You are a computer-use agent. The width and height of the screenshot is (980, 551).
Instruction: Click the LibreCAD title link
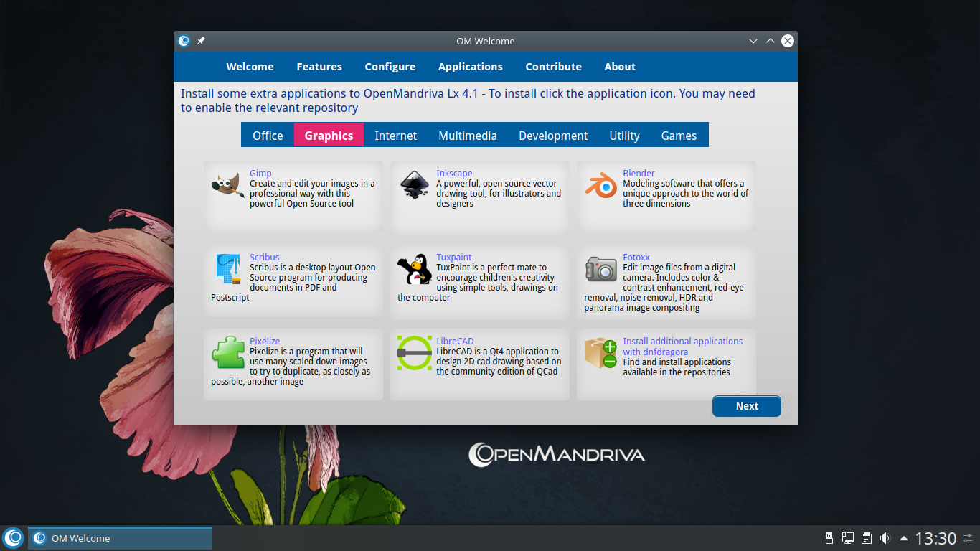tap(455, 342)
